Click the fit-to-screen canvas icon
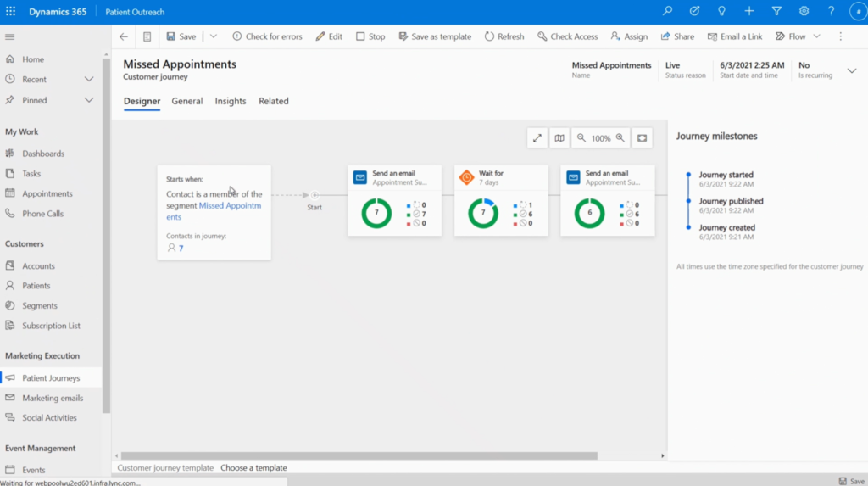868x486 pixels. coord(643,138)
